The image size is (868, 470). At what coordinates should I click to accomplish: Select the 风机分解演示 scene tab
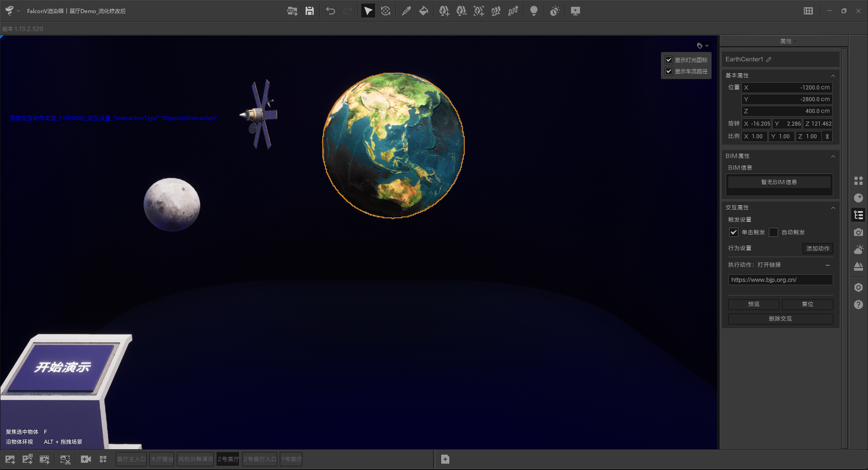(x=195, y=460)
